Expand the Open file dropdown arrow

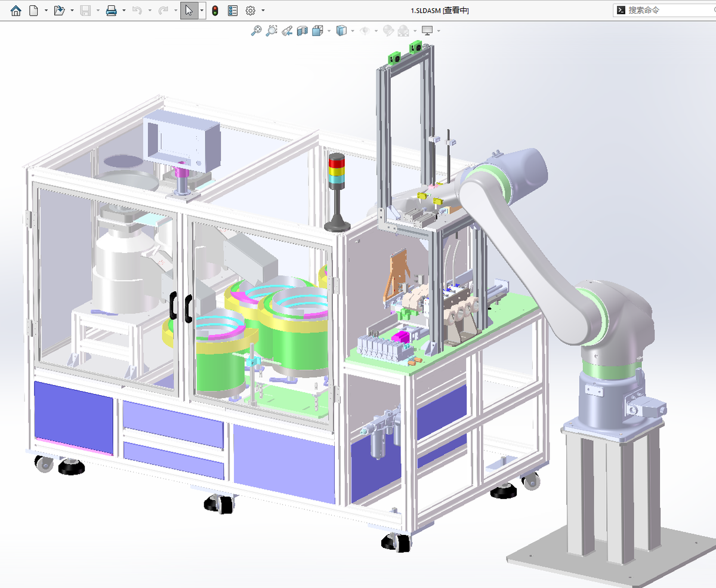click(x=72, y=10)
